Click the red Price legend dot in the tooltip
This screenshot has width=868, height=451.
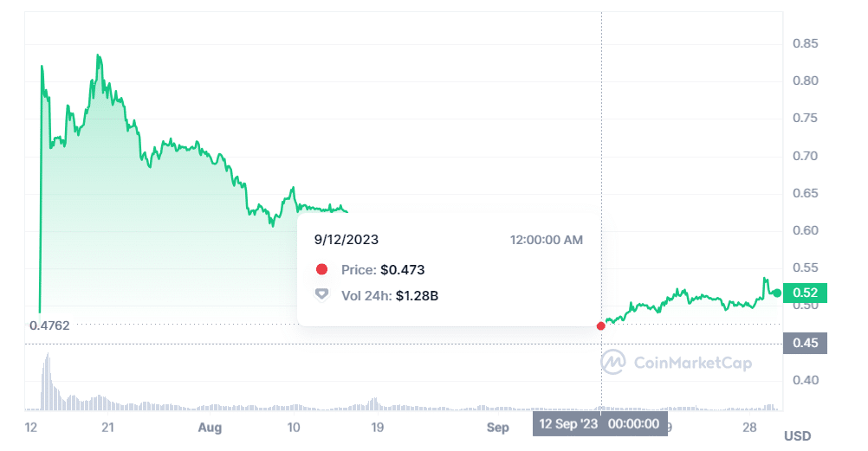[322, 269]
